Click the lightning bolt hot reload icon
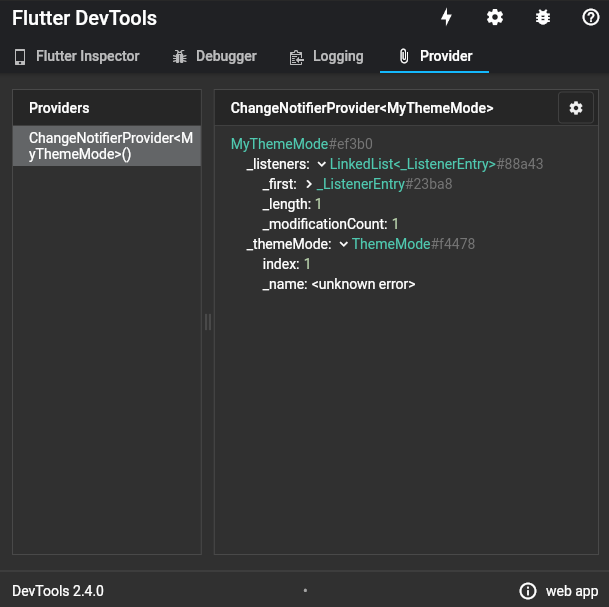This screenshot has width=609, height=607. click(446, 17)
